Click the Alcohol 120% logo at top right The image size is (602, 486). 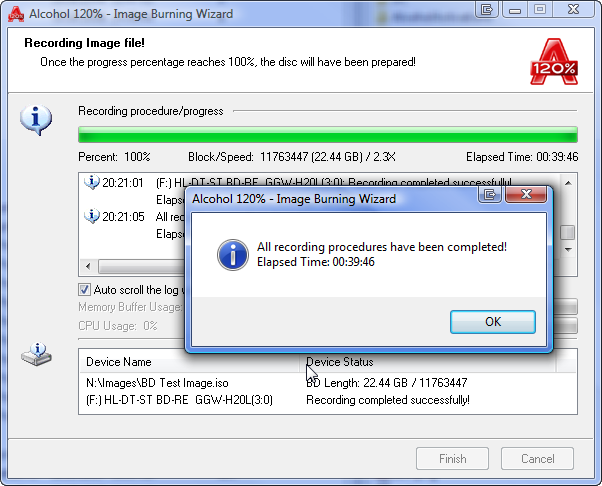(x=554, y=61)
